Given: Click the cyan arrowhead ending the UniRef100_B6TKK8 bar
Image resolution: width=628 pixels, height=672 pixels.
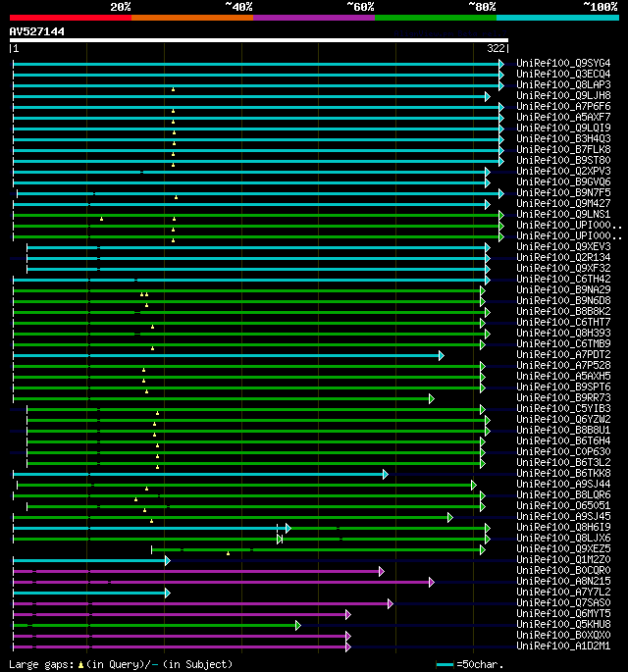Looking at the screenshot, I should pyautogui.click(x=385, y=475).
